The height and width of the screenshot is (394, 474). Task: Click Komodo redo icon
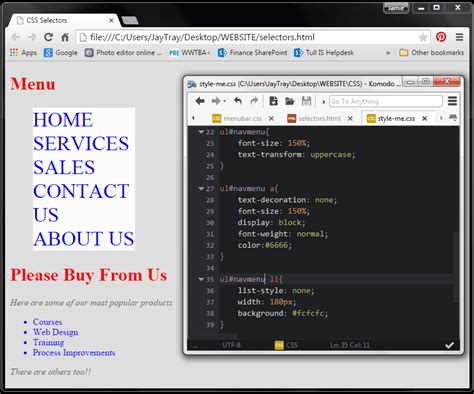[254, 101]
